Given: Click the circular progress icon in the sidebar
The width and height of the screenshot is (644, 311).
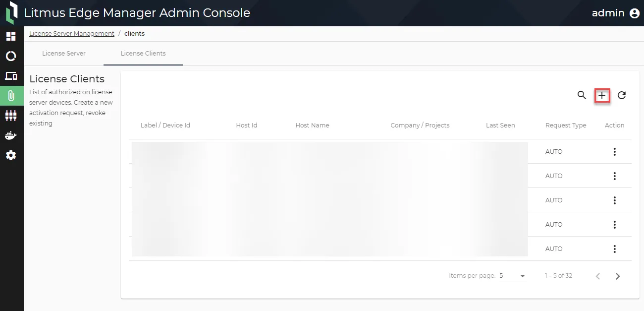Looking at the screenshot, I should (x=11, y=56).
